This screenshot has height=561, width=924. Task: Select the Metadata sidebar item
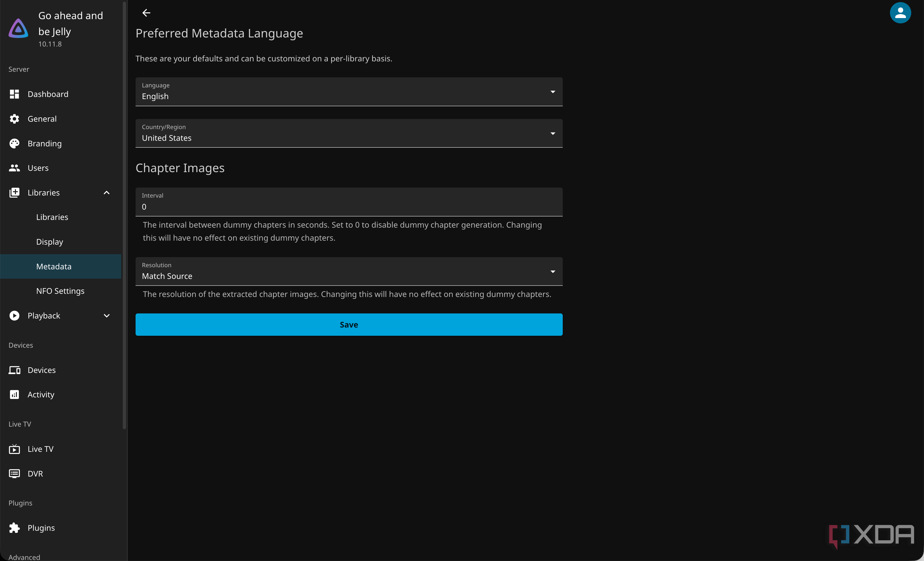[60, 266]
